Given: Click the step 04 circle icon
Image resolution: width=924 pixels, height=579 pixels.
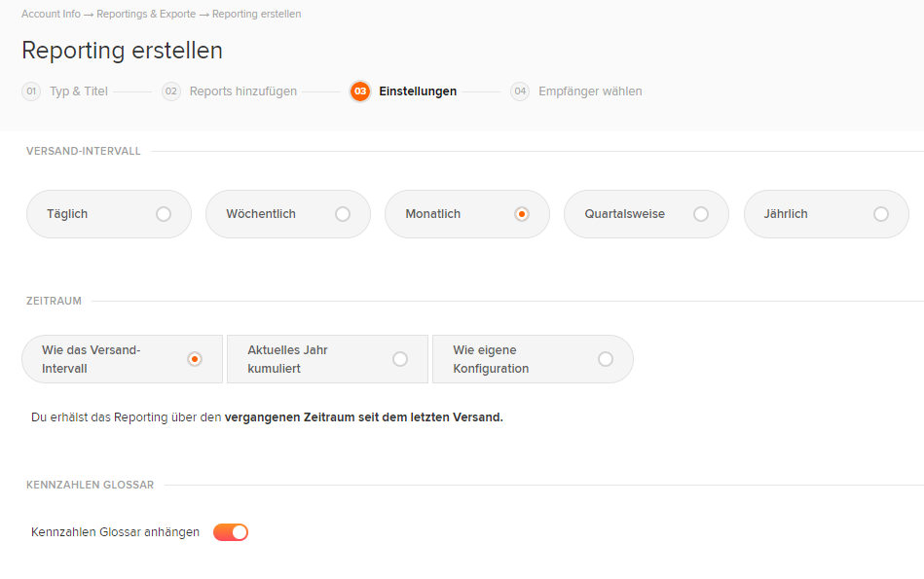Looking at the screenshot, I should 520,91.
